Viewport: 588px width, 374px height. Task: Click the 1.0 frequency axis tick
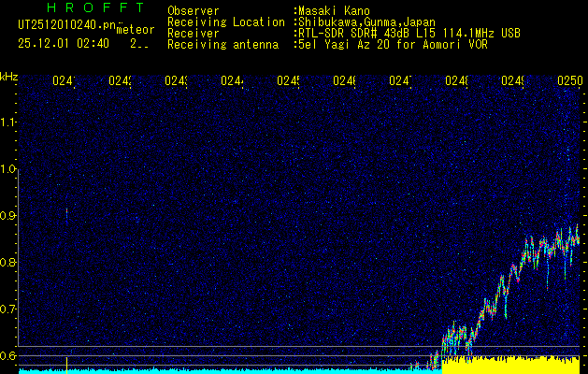(x=9, y=169)
